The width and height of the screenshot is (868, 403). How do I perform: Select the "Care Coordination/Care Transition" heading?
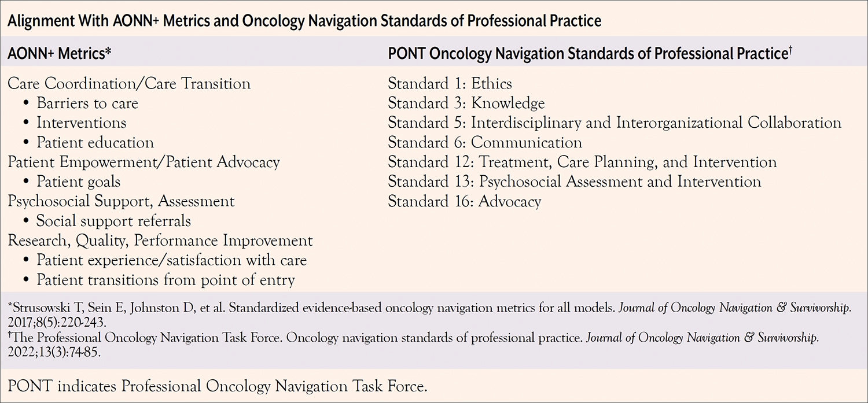pyautogui.click(x=129, y=84)
